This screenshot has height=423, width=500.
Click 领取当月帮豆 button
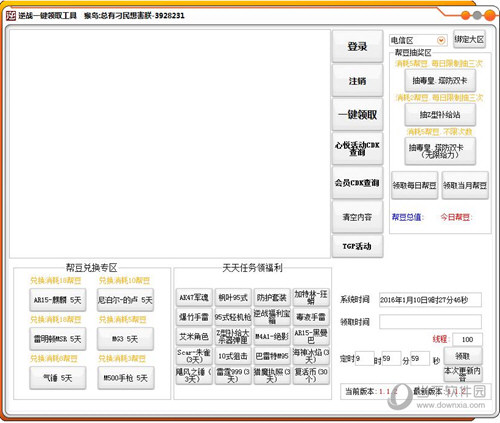pyautogui.click(x=465, y=185)
